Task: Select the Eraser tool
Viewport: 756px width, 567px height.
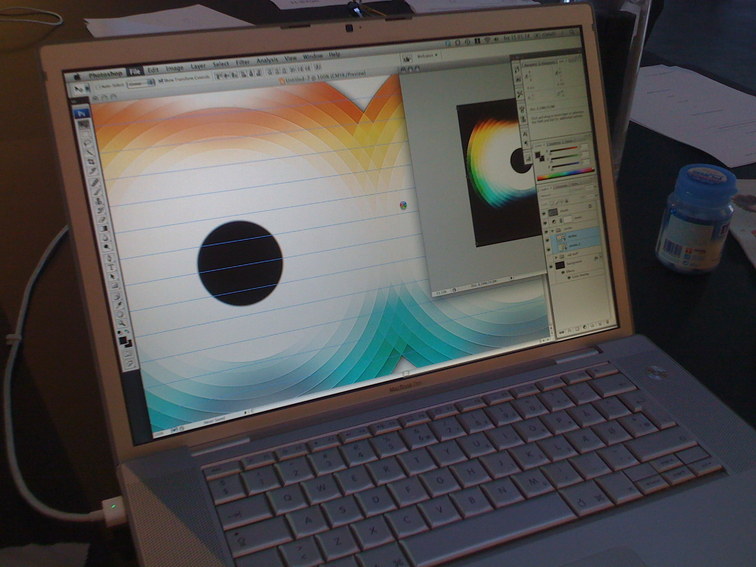Action: pos(102,220)
